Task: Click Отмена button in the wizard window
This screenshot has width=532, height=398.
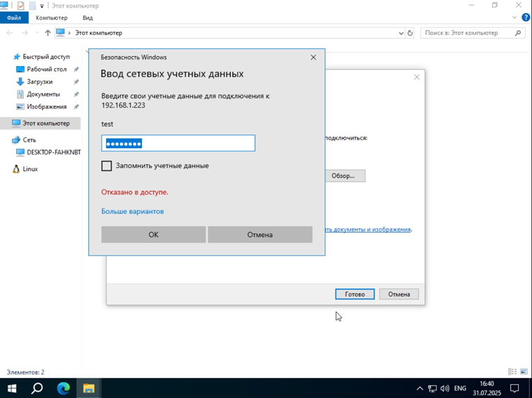Action: coord(399,294)
